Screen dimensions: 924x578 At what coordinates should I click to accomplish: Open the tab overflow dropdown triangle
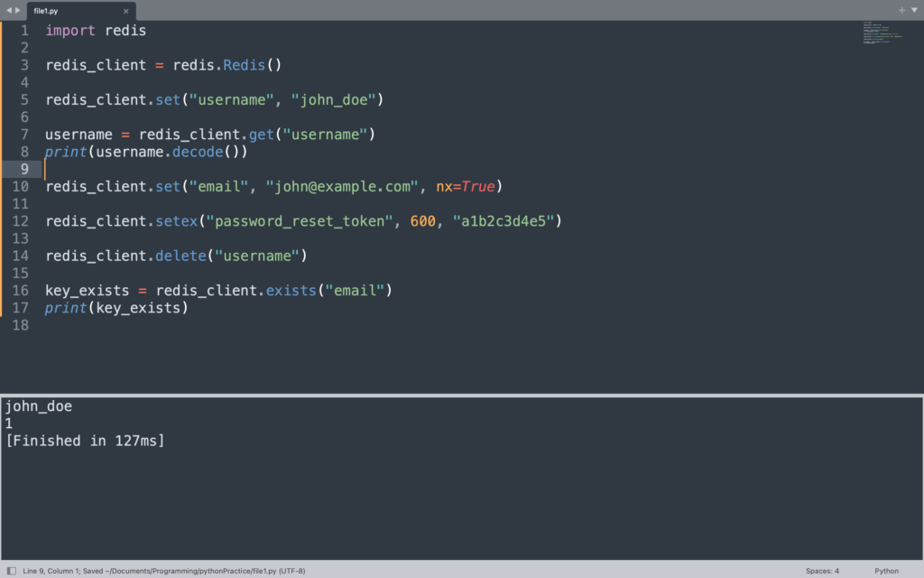pyautogui.click(x=915, y=10)
